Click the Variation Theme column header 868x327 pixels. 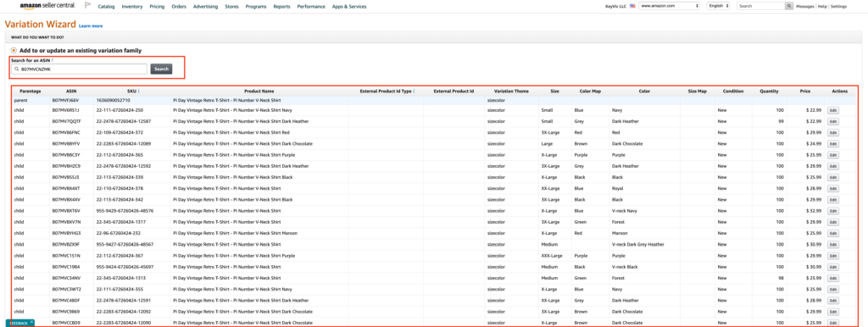coord(511,91)
